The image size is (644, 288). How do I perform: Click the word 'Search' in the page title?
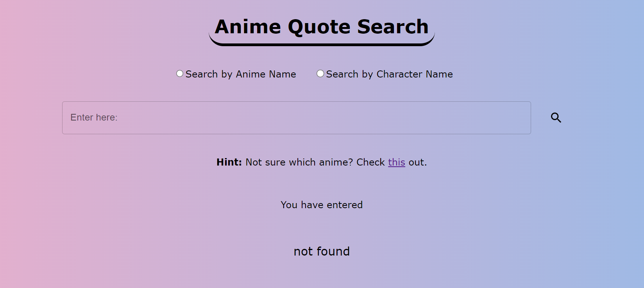[x=393, y=27]
